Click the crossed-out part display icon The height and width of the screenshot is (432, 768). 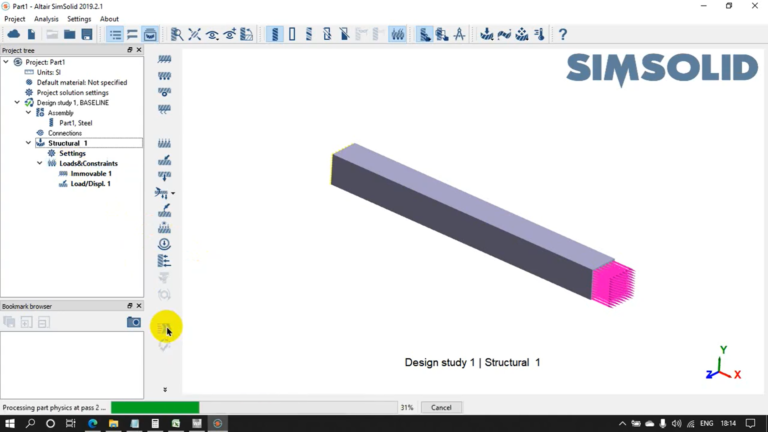[x=327, y=34]
